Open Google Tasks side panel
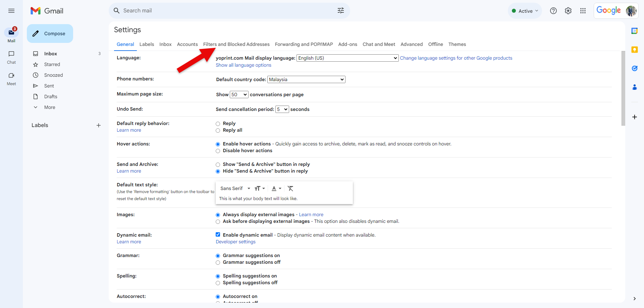The width and height of the screenshot is (644, 308). 635,68
